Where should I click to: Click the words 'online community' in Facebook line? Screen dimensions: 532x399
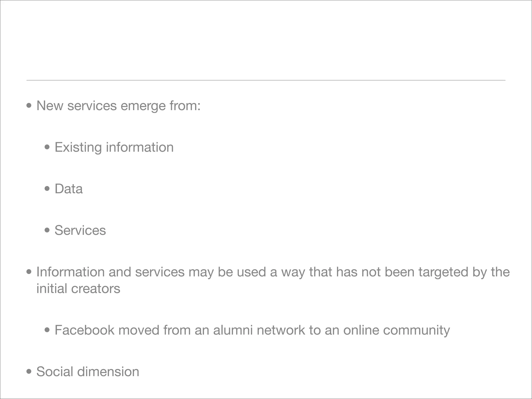click(x=396, y=330)
